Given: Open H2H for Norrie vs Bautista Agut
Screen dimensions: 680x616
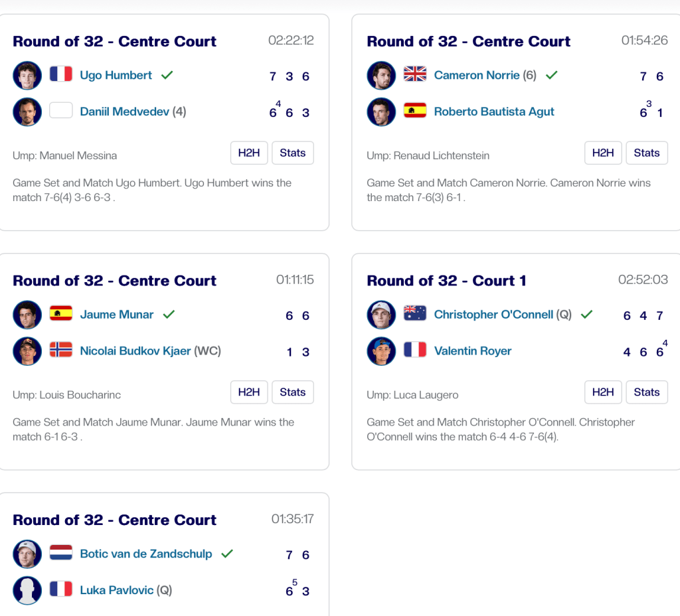Looking at the screenshot, I should 603,153.
